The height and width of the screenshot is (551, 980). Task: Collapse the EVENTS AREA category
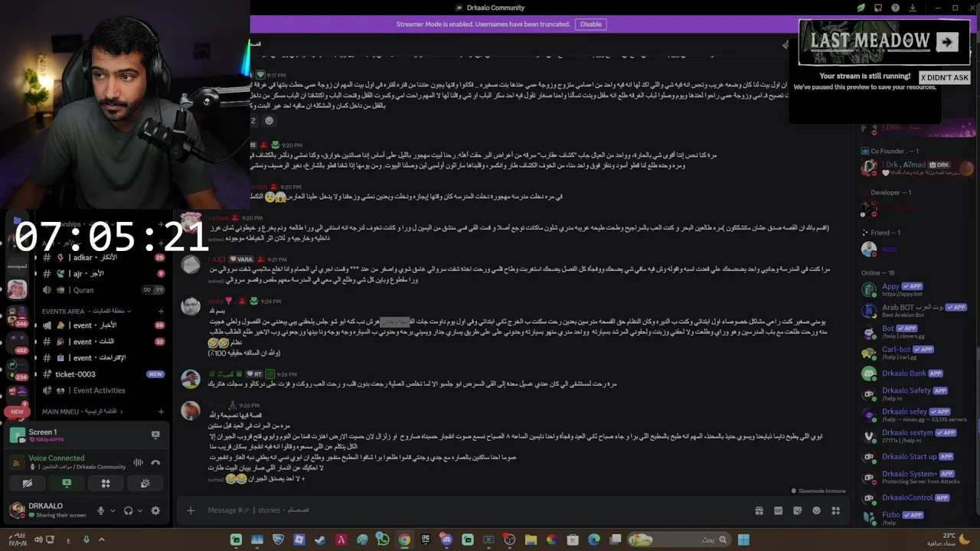coord(86,311)
